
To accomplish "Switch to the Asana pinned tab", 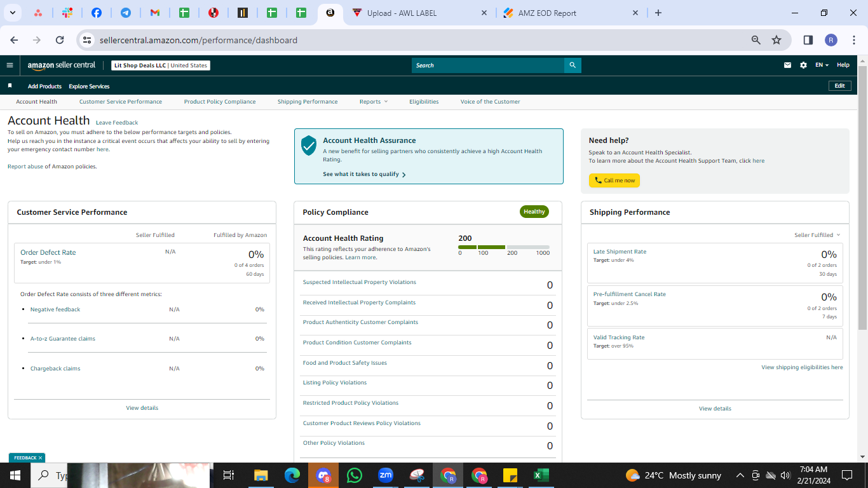I will click(x=38, y=13).
